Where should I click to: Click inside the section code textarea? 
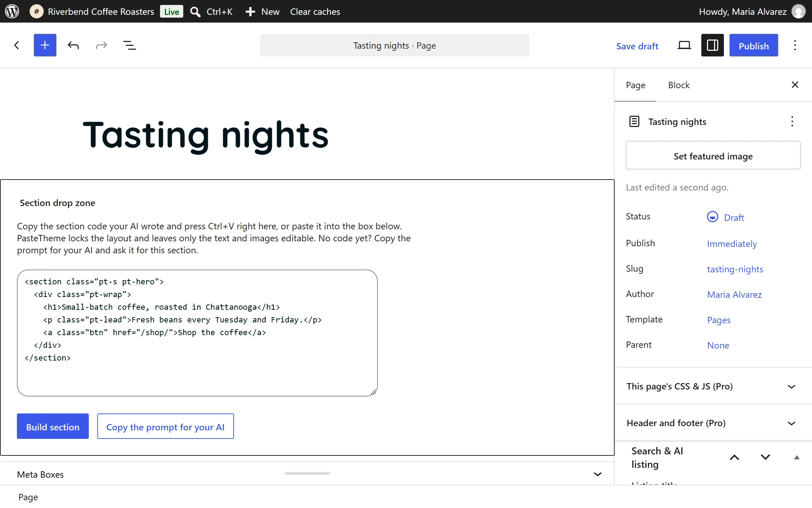click(x=197, y=333)
